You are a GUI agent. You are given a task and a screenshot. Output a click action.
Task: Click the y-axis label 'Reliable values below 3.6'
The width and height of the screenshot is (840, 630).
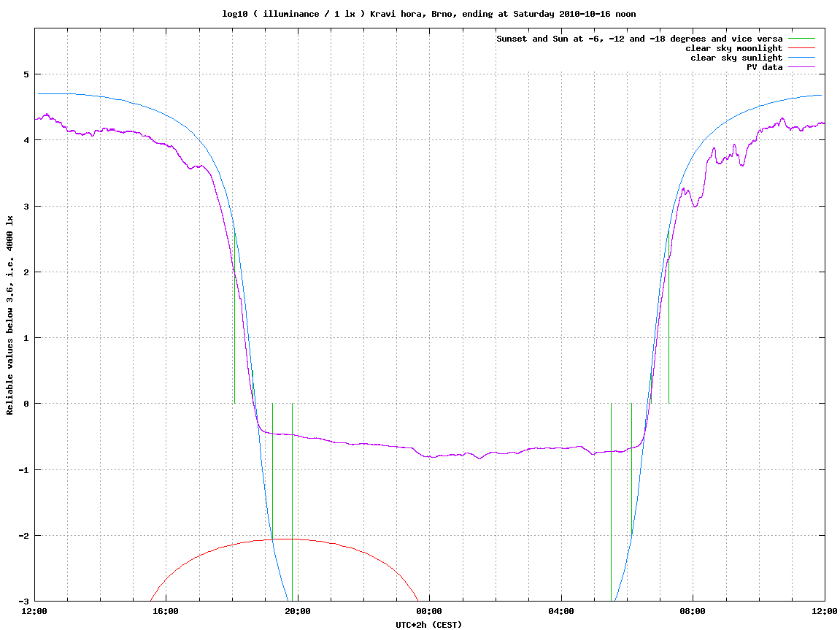click(x=9, y=315)
